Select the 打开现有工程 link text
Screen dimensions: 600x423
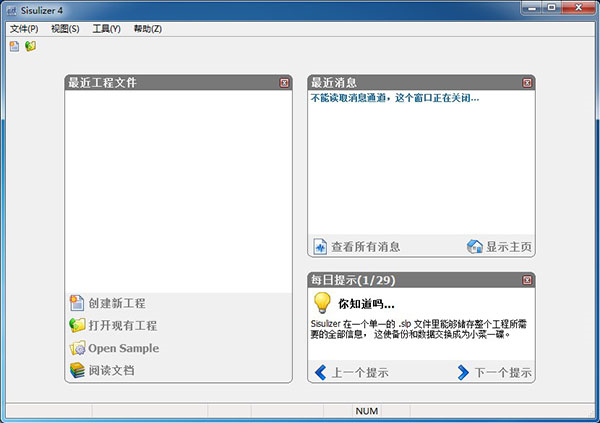pyautogui.click(x=123, y=326)
